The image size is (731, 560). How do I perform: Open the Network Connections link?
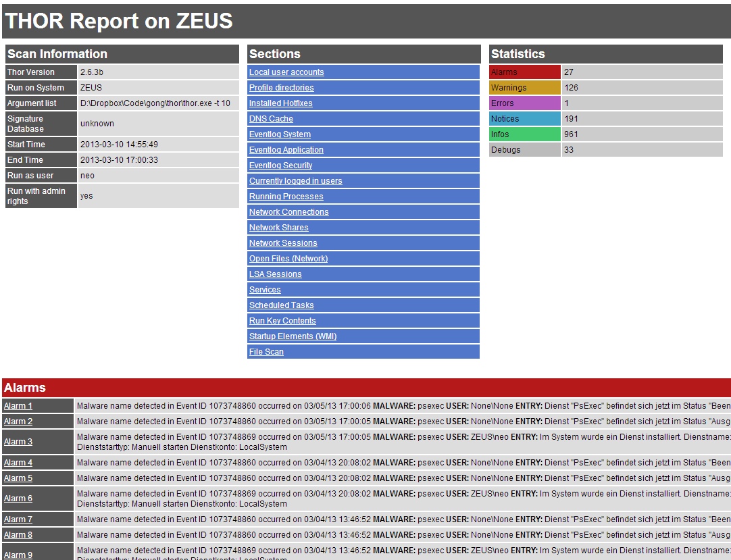pos(288,212)
